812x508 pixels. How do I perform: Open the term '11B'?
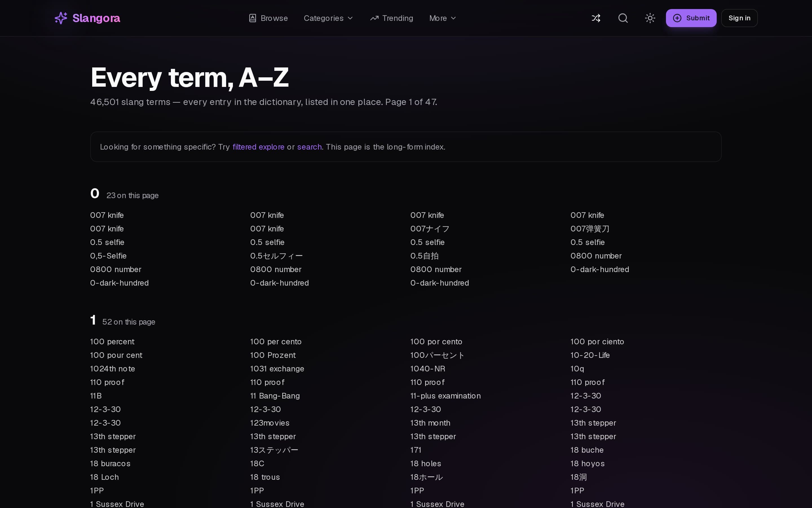[x=96, y=396]
